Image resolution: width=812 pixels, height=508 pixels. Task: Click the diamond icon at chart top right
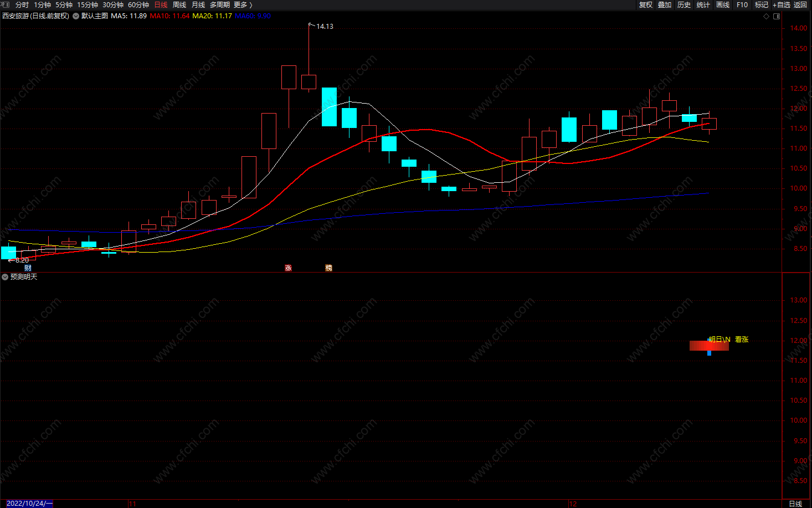(x=766, y=16)
